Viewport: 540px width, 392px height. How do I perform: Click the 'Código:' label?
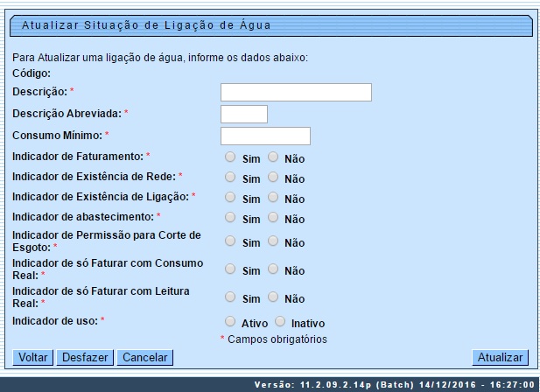[32, 73]
